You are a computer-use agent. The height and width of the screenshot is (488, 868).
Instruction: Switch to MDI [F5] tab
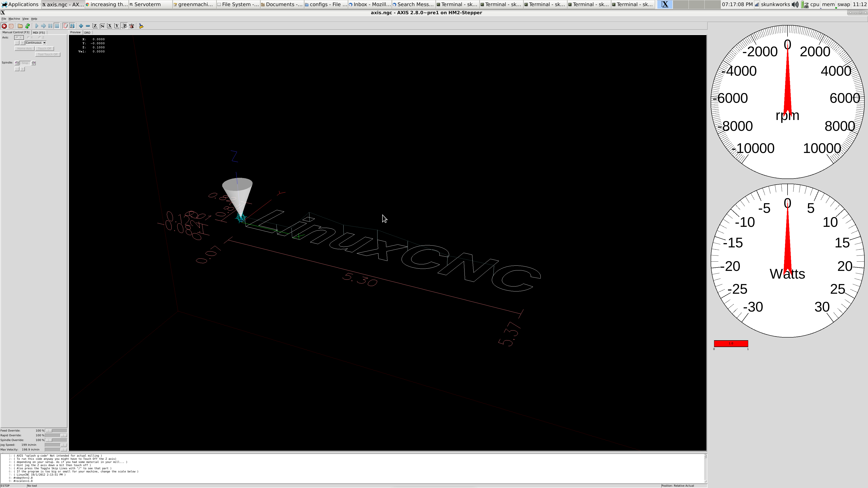tap(39, 33)
